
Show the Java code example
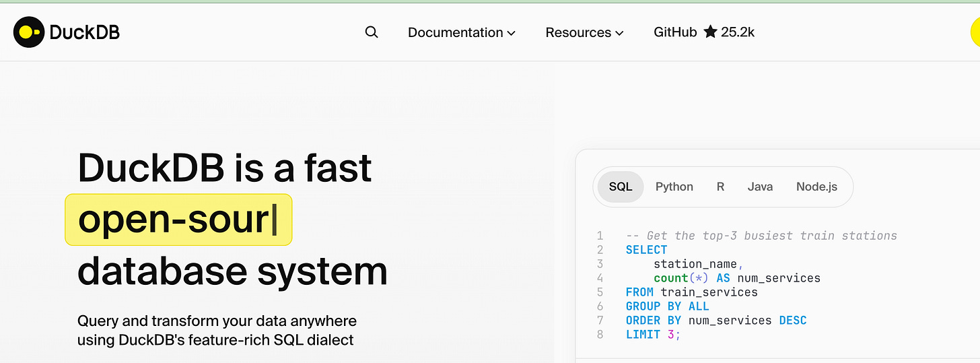[x=760, y=187]
